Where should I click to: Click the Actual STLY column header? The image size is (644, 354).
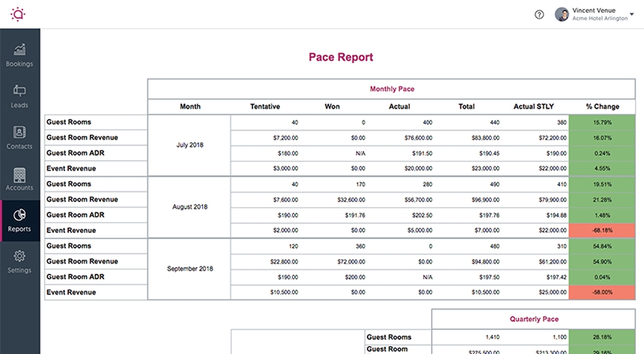click(533, 107)
